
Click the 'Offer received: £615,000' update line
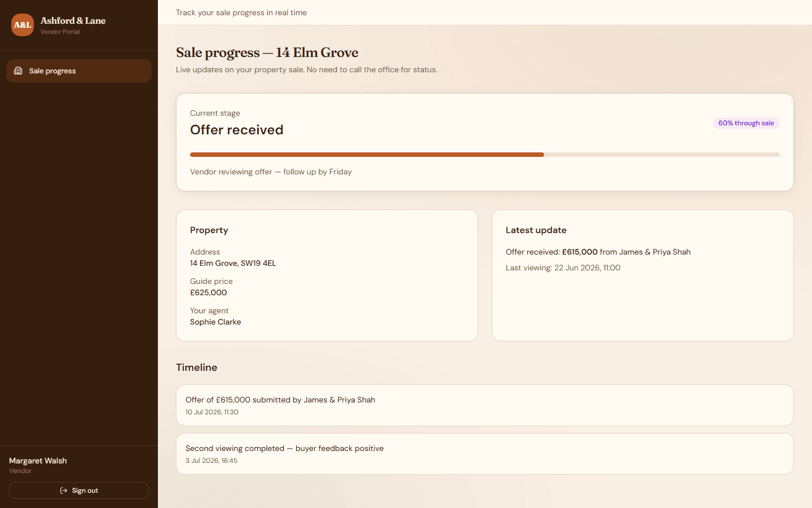point(598,252)
